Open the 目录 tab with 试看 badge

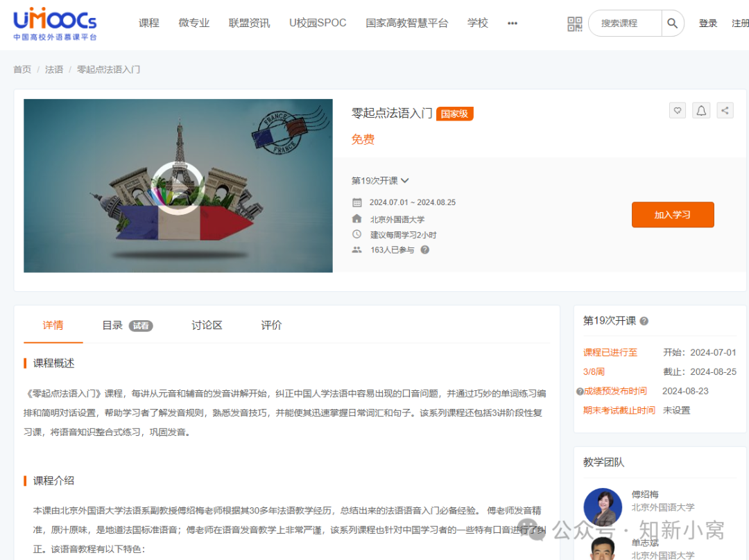click(112, 324)
